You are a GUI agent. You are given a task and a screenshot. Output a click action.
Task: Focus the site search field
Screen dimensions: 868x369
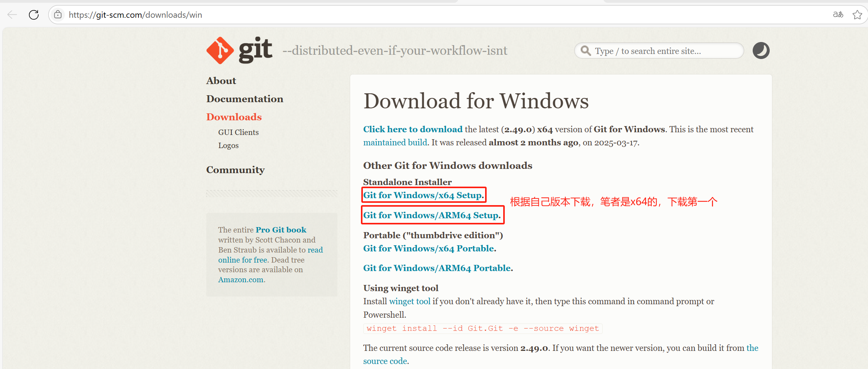tap(659, 51)
